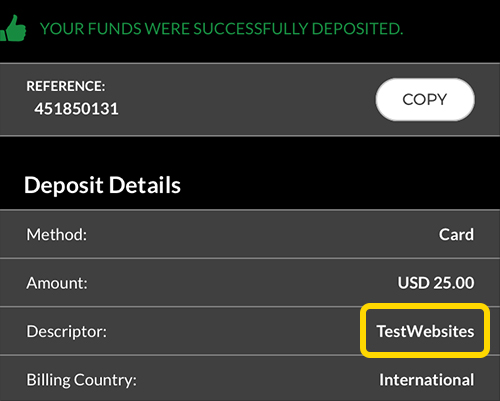
Task: Click the green thumbs-up icon
Action: 13,29
